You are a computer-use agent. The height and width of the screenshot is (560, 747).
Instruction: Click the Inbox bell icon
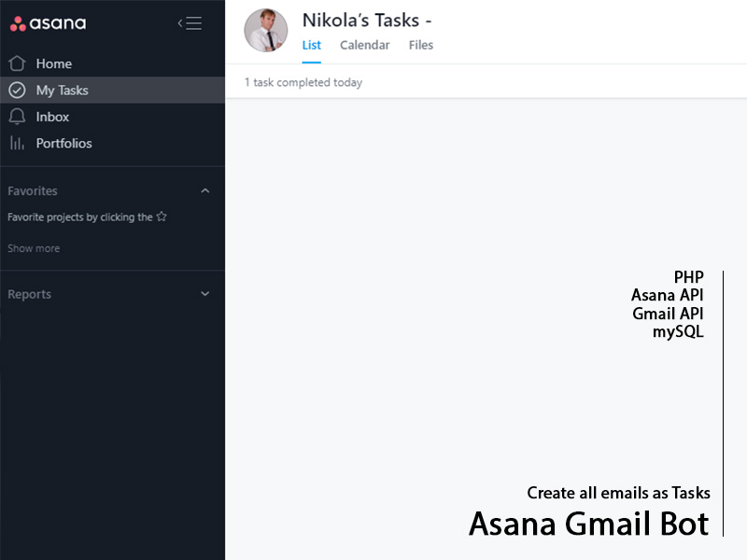pos(17,117)
